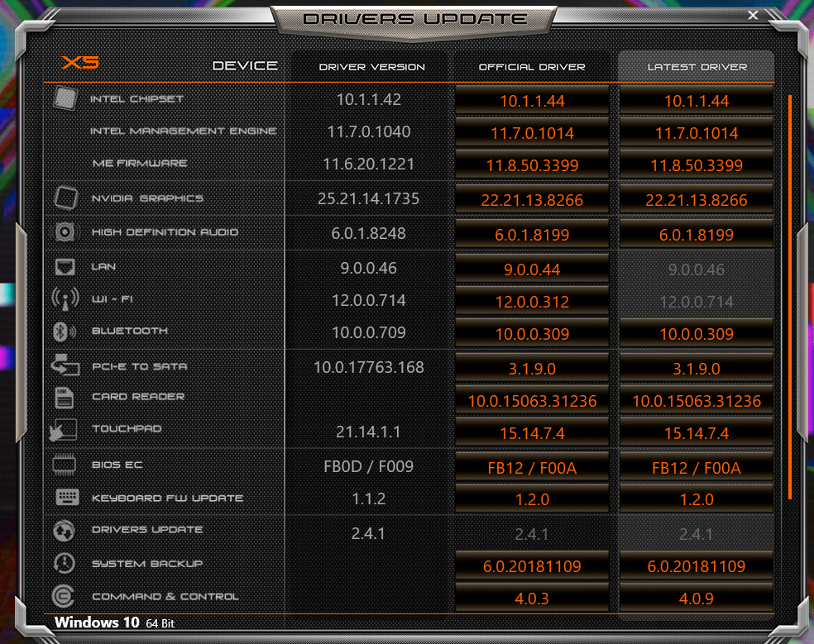
Task: Install latest audio driver 6.0.1.8199
Action: (697, 234)
